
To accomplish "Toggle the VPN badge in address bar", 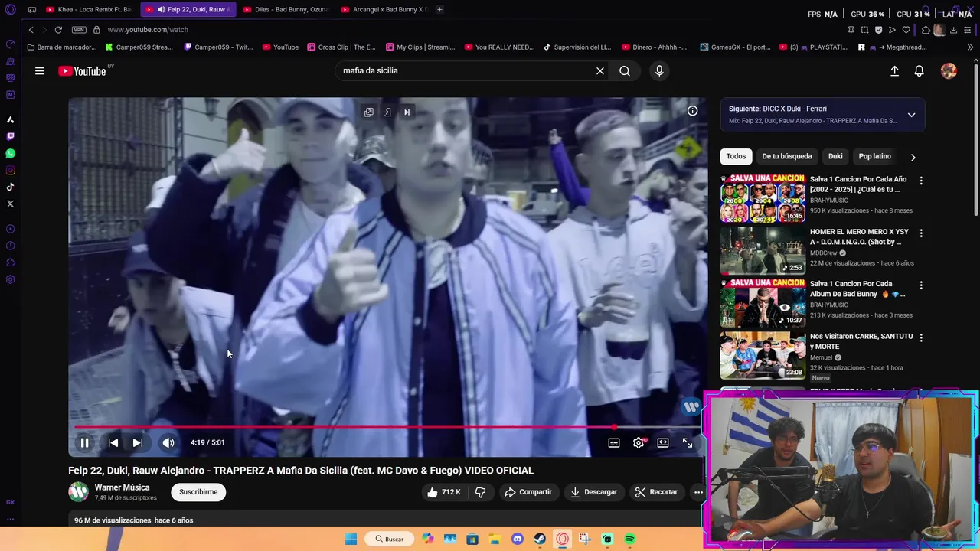I will pos(79,30).
